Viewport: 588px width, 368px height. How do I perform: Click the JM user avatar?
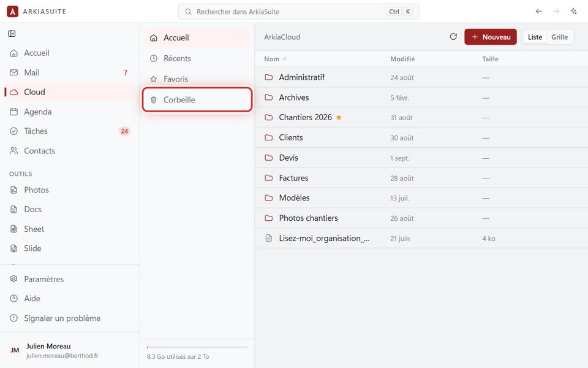[x=15, y=350]
